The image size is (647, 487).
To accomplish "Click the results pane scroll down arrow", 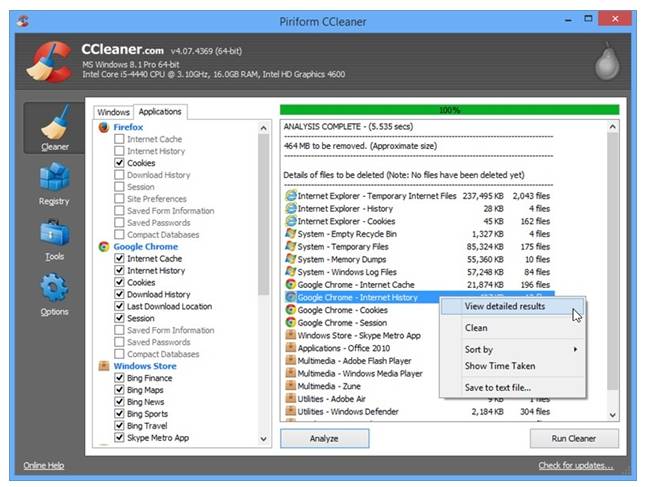I will coord(612,414).
